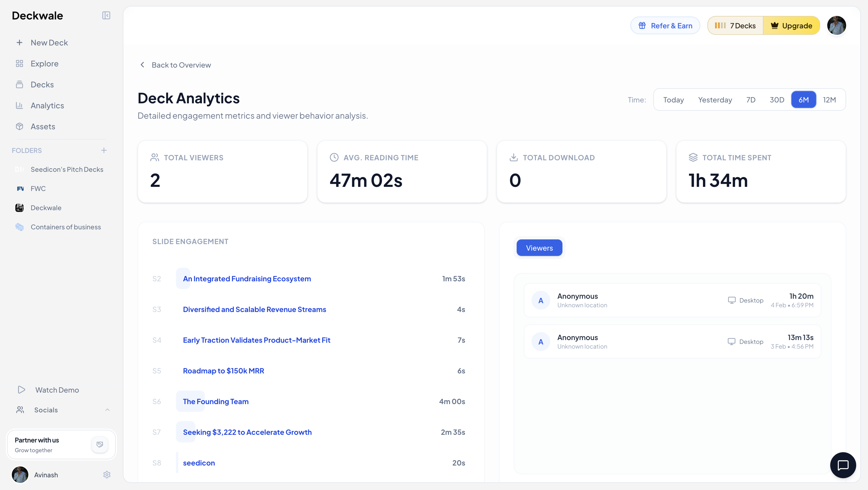This screenshot has width=868, height=490.
Task: Switch the viewer panel to Viewers
Action: point(539,248)
